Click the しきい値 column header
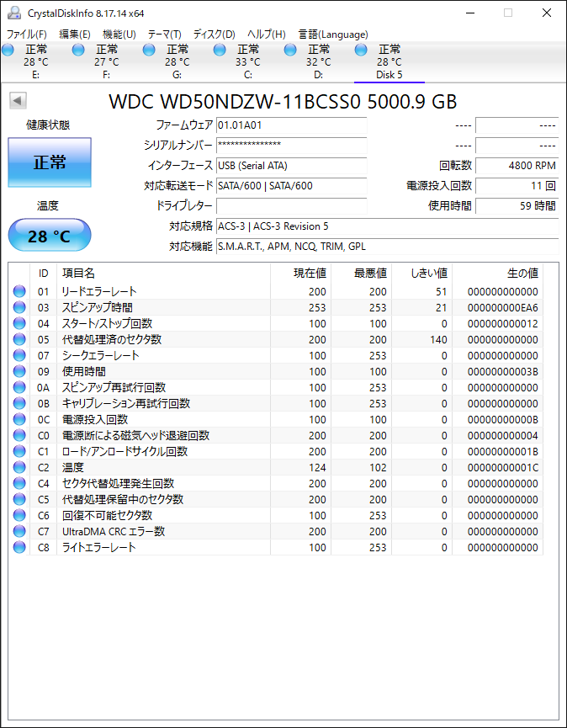The height and width of the screenshot is (728, 567). 421,274
